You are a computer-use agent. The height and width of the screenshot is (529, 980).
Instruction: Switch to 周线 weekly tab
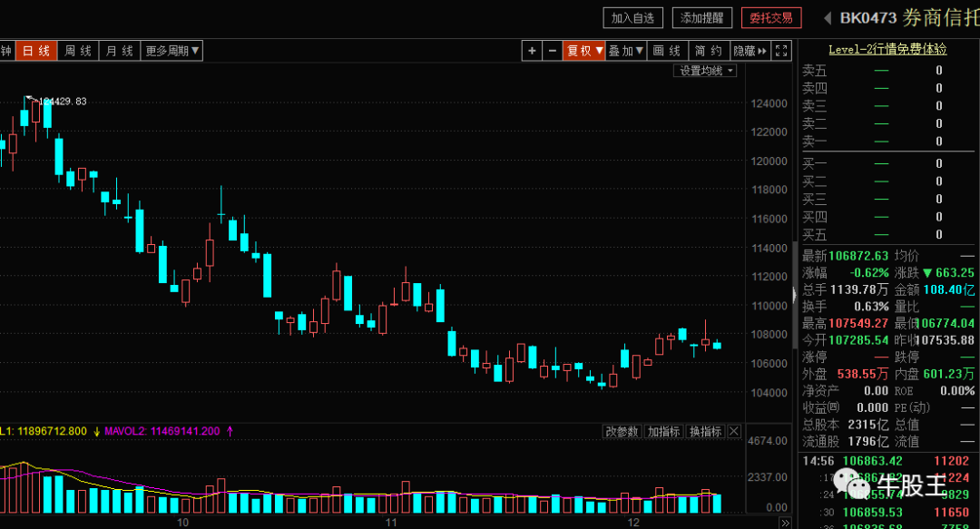coord(78,51)
